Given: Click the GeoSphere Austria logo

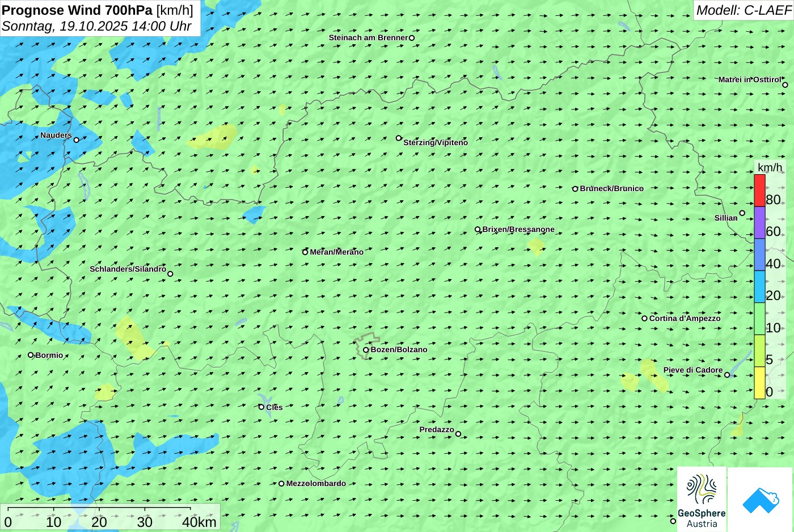Looking at the screenshot, I should point(702,499).
